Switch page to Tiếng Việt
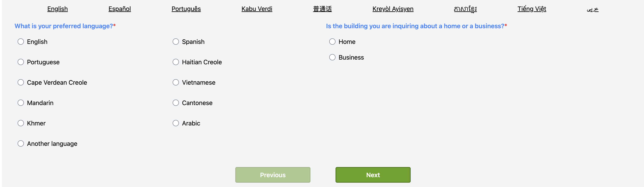 click(x=532, y=9)
